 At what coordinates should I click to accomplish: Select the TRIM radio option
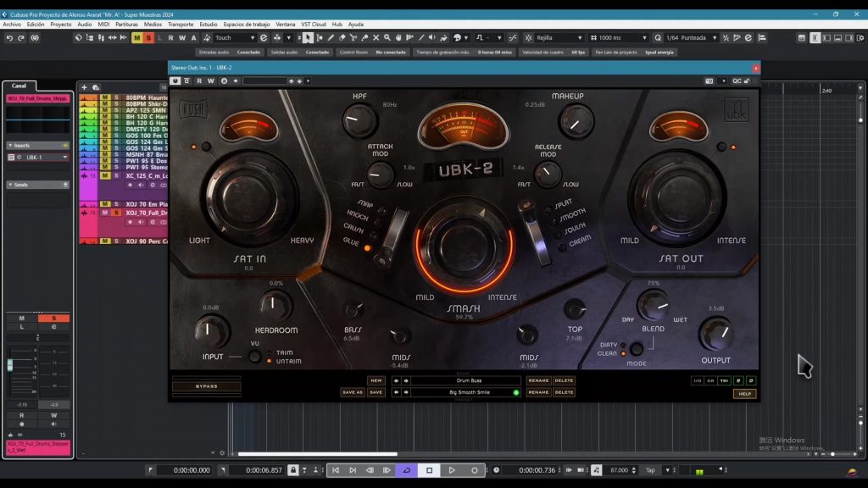click(x=269, y=352)
